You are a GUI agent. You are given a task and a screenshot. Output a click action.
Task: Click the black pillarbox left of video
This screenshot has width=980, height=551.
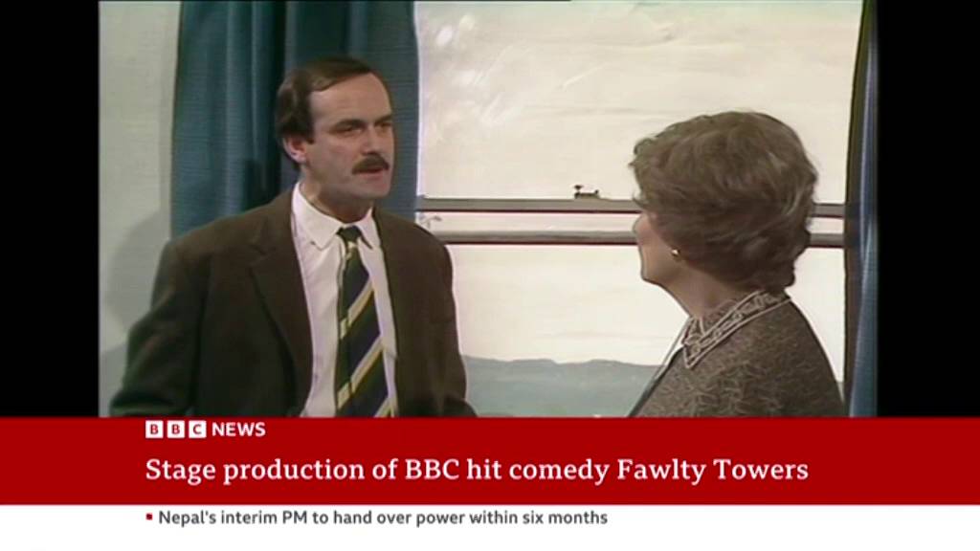pos(49,209)
